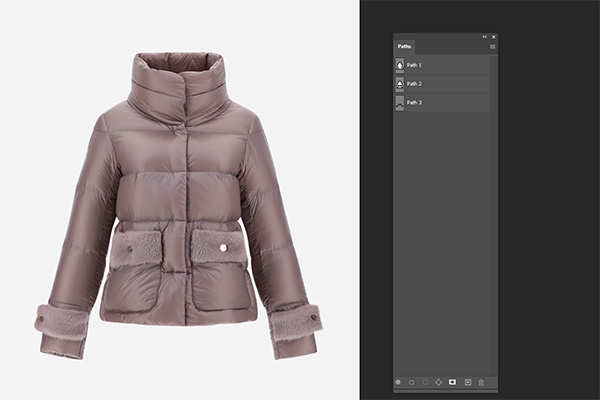600x400 pixels.
Task: Load path as a selection icon
Action: (x=425, y=382)
